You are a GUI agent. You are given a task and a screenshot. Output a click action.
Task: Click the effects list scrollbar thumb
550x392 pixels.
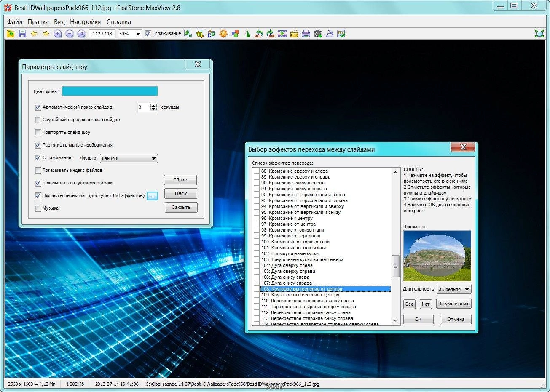[395, 266]
